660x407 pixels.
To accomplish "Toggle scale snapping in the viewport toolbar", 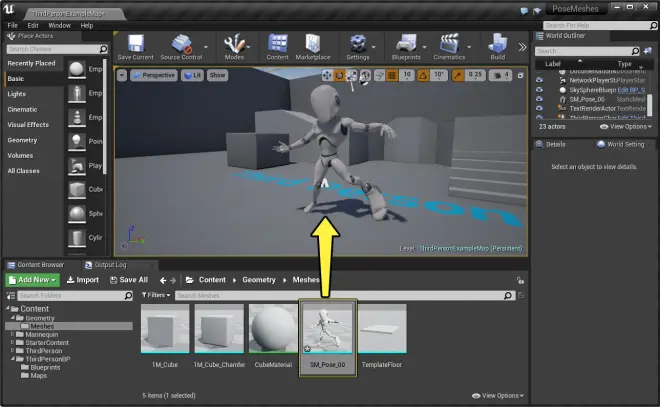I will pyautogui.click(x=458, y=75).
